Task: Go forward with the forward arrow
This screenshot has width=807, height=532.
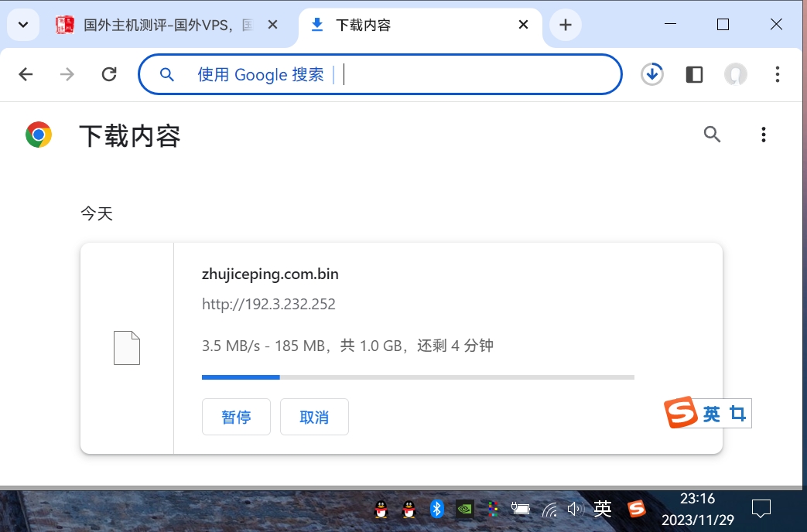Action: click(x=67, y=74)
